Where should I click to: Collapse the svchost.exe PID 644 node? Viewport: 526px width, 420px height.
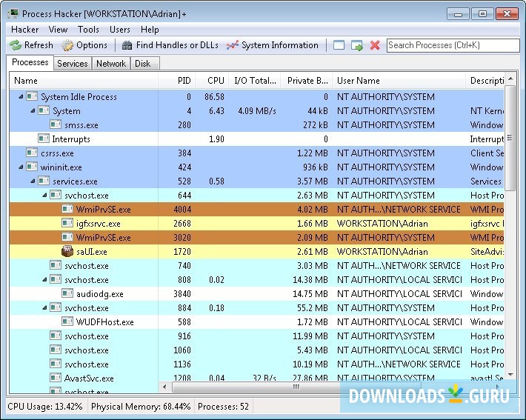pyautogui.click(x=44, y=196)
